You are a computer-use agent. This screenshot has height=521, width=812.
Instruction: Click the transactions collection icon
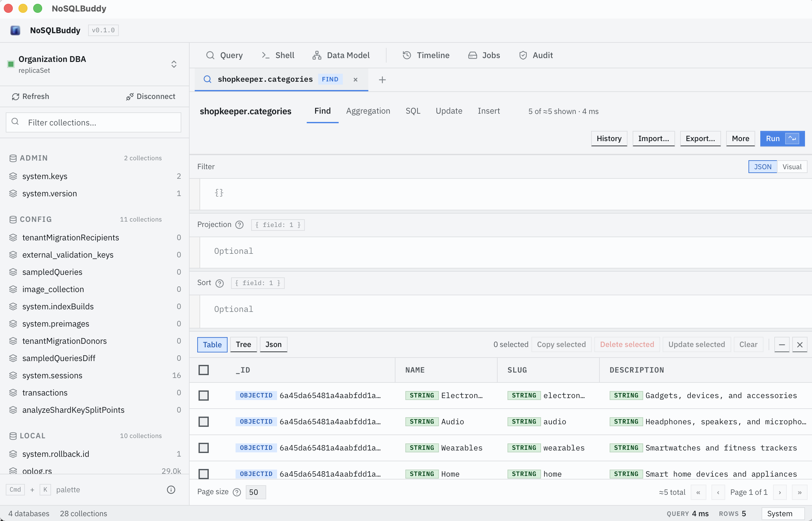pos(13,393)
